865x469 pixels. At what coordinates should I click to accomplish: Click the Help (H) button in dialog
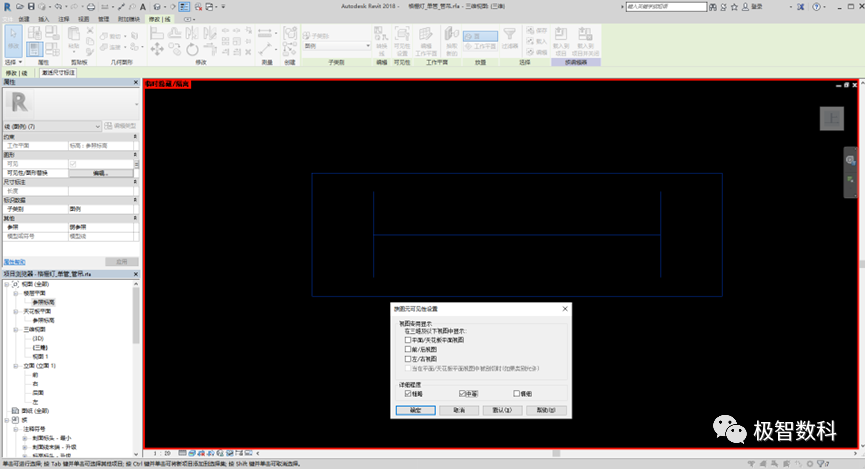coord(546,410)
